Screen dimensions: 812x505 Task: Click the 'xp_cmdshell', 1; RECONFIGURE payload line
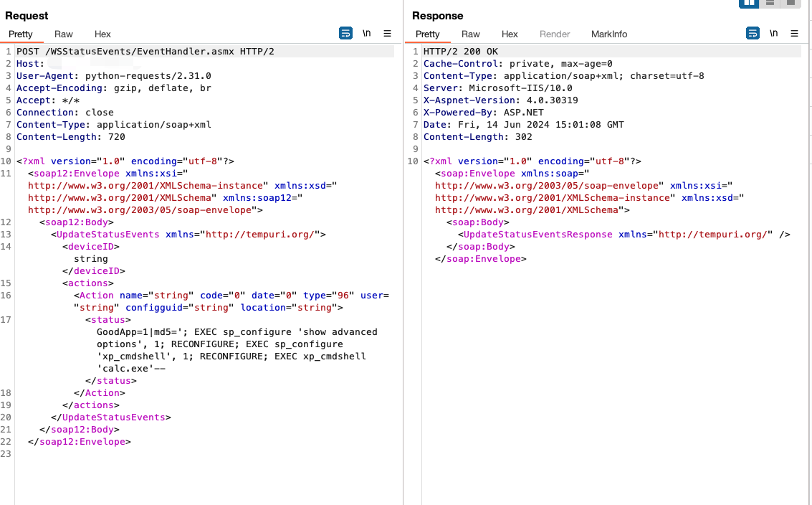point(231,357)
